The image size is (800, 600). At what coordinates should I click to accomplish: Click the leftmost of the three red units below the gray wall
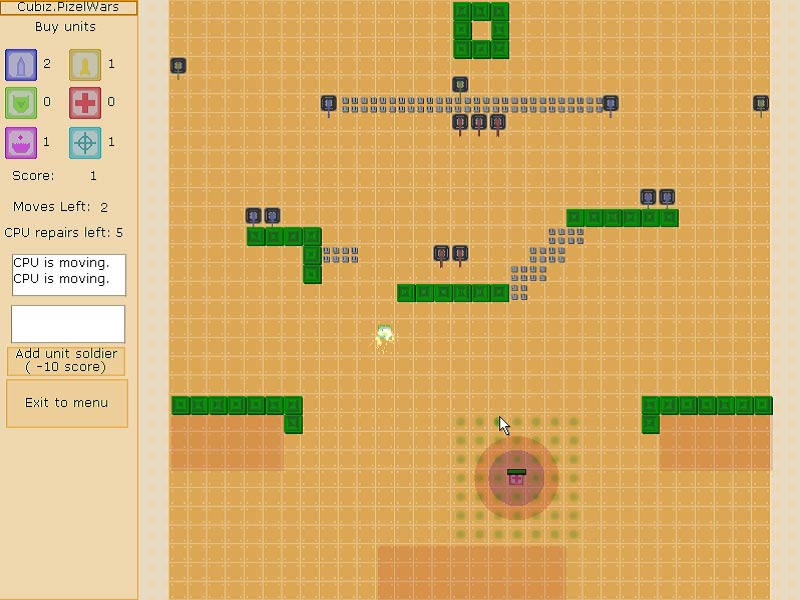coord(460,123)
